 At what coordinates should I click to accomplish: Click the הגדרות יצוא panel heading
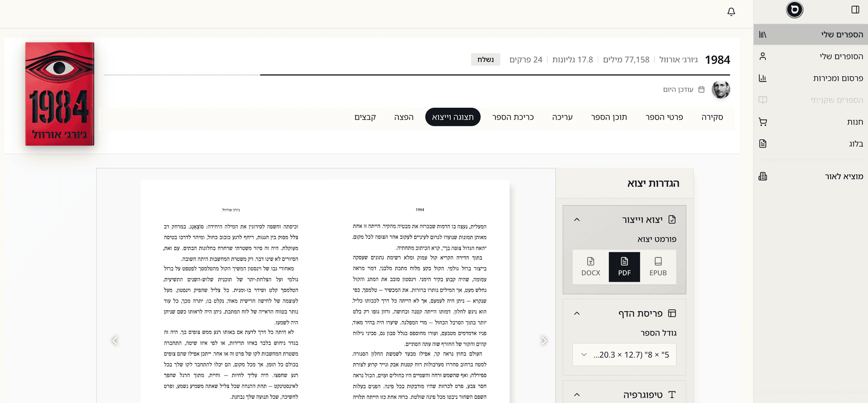tap(653, 183)
